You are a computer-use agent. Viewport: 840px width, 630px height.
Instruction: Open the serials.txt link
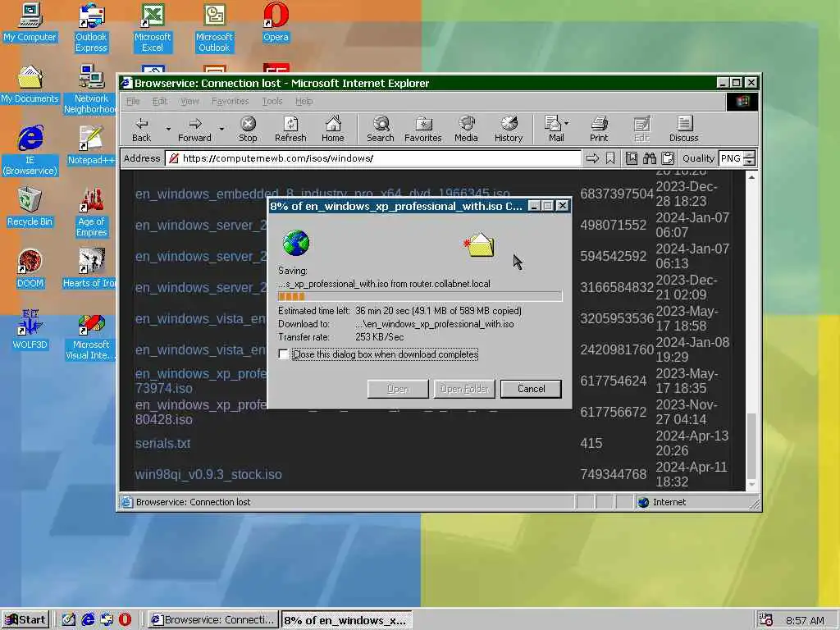[x=163, y=443]
